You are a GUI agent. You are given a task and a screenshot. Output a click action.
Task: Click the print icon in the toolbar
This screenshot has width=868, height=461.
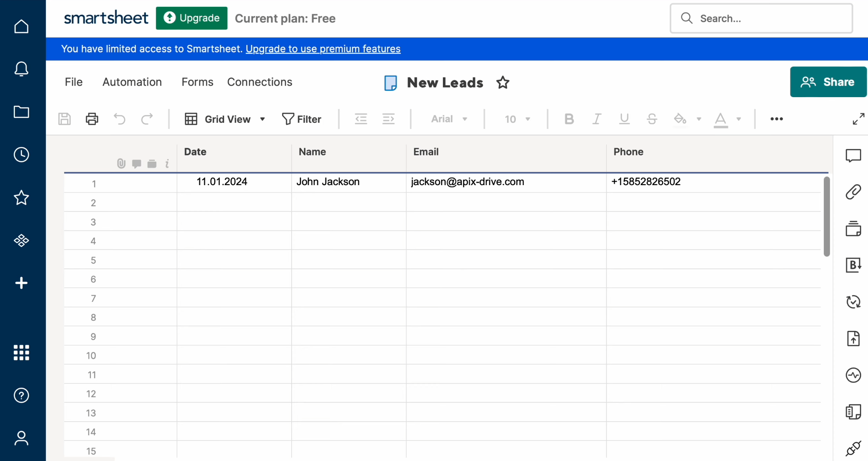[92, 119]
